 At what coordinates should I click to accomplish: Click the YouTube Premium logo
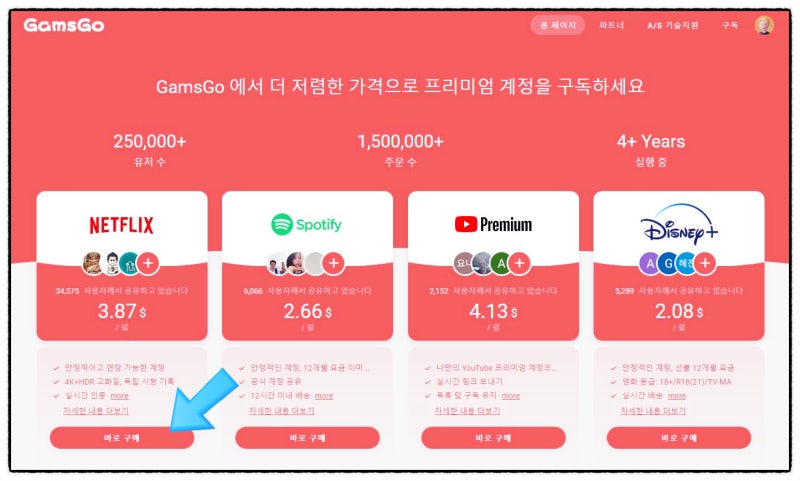coord(493,224)
